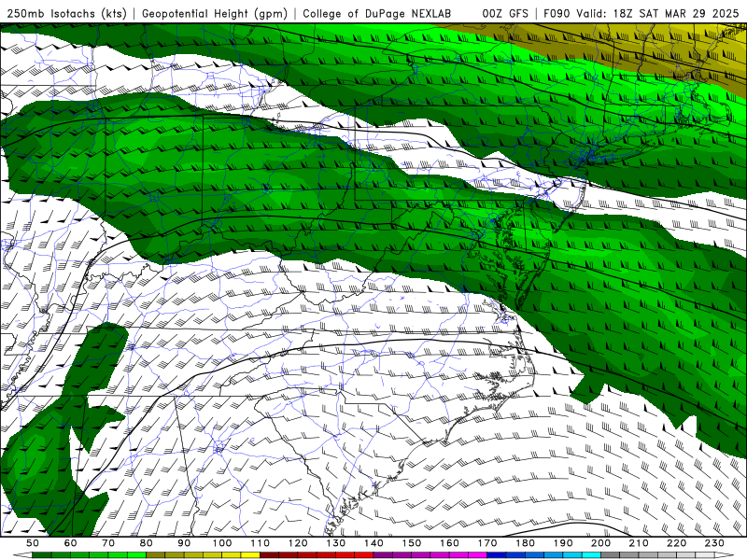747x560 pixels.
Task: Click the 'F090 Valid: 18Z SAT MAR 29 2025' text
Action: [641, 13]
